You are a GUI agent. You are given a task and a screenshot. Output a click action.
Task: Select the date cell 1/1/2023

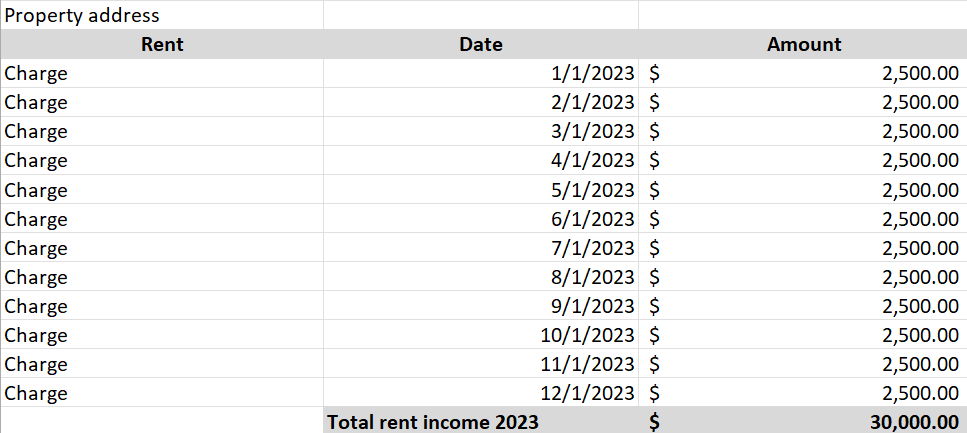481,73
